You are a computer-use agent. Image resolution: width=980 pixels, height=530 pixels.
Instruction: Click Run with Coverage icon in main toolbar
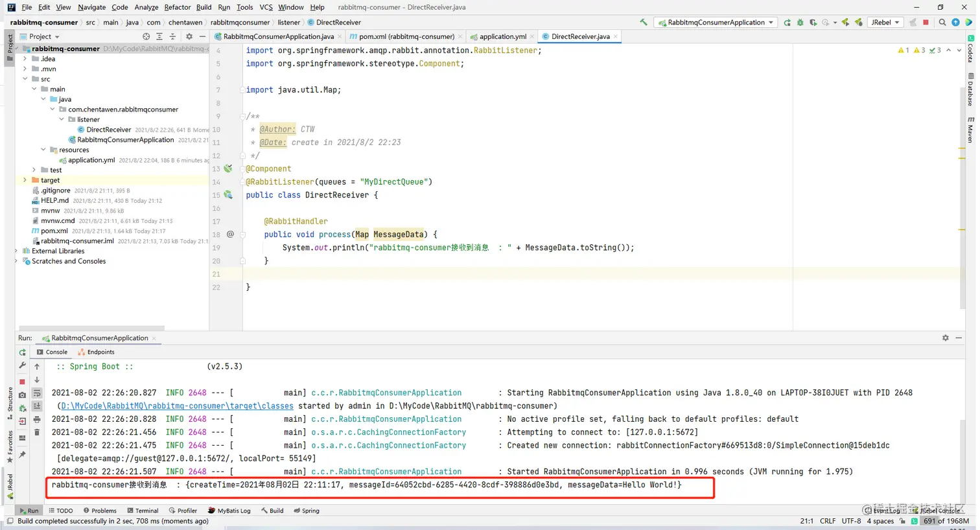click(813, 22)
